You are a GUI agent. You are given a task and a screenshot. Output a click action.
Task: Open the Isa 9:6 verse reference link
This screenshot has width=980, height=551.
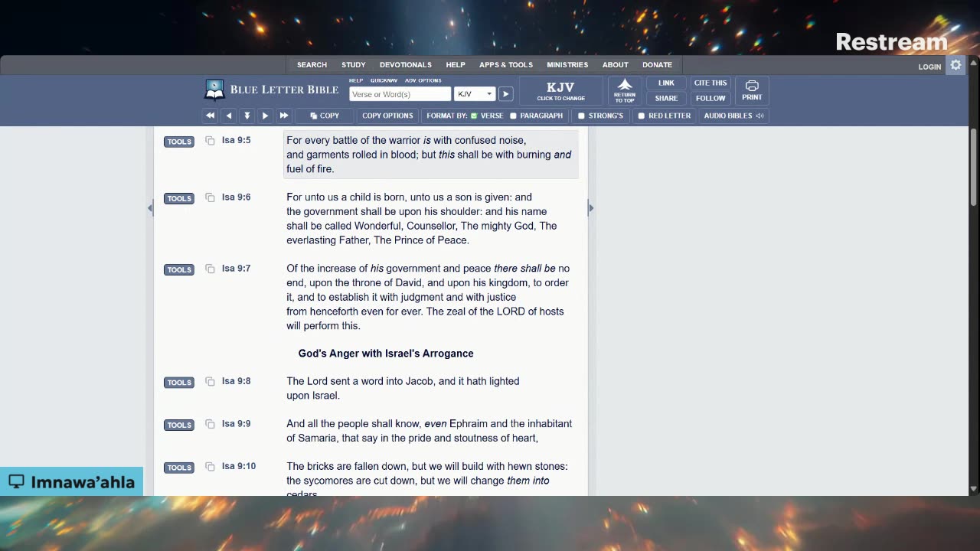coord(237,197)
